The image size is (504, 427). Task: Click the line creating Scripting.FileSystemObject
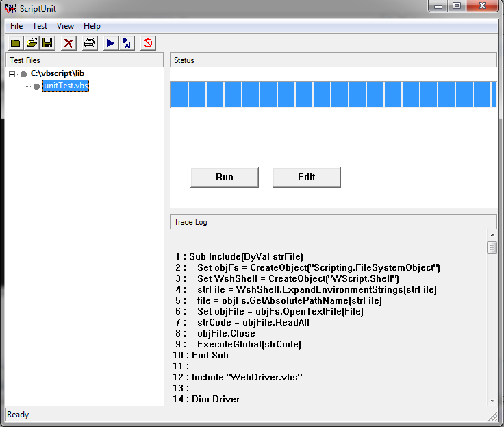coord(307,267)
